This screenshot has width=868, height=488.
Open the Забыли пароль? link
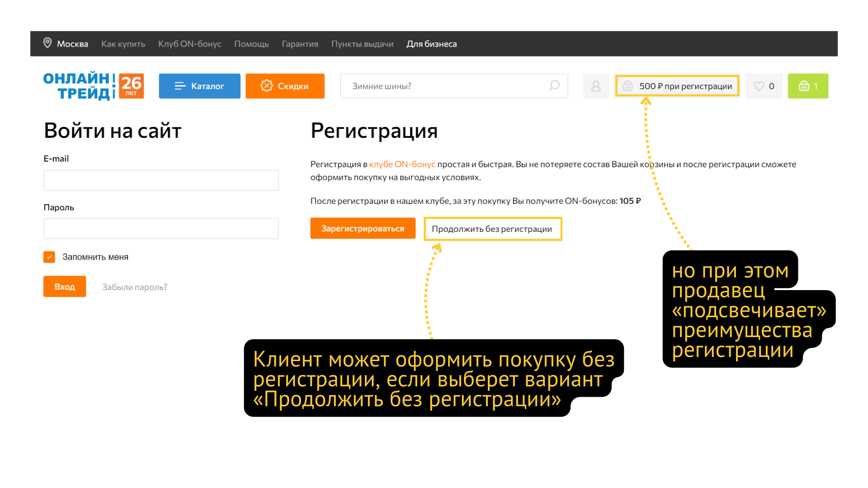click(134, 287)
